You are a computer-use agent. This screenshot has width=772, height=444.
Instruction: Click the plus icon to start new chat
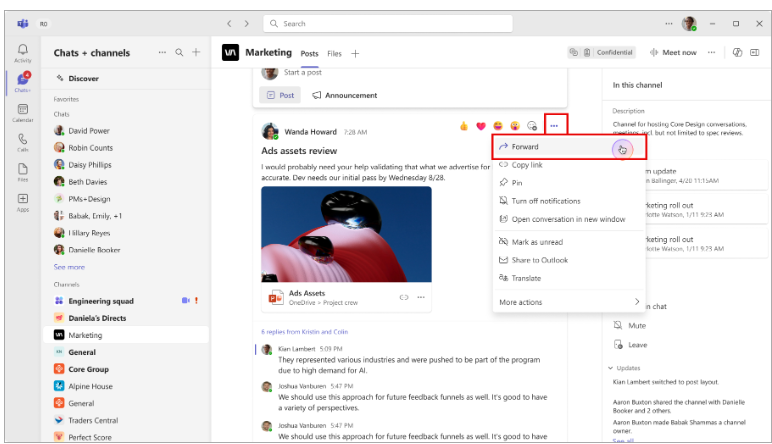pos(196,52)
